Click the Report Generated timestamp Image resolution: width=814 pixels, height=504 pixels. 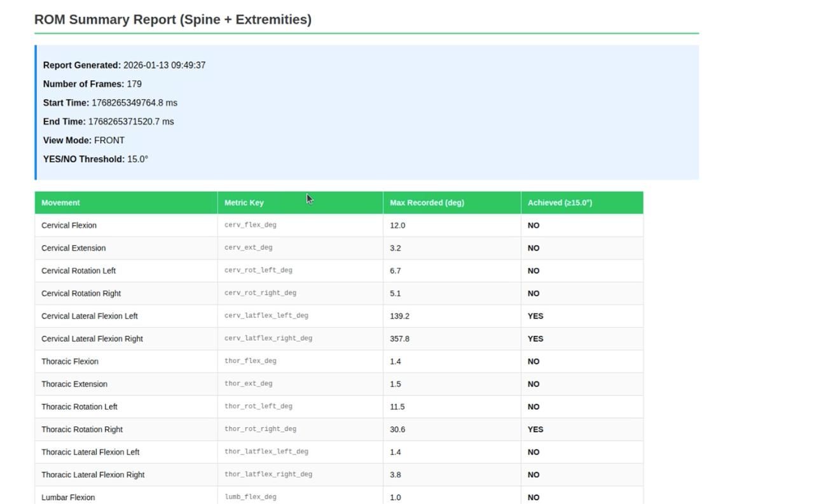tap(164, 64)
